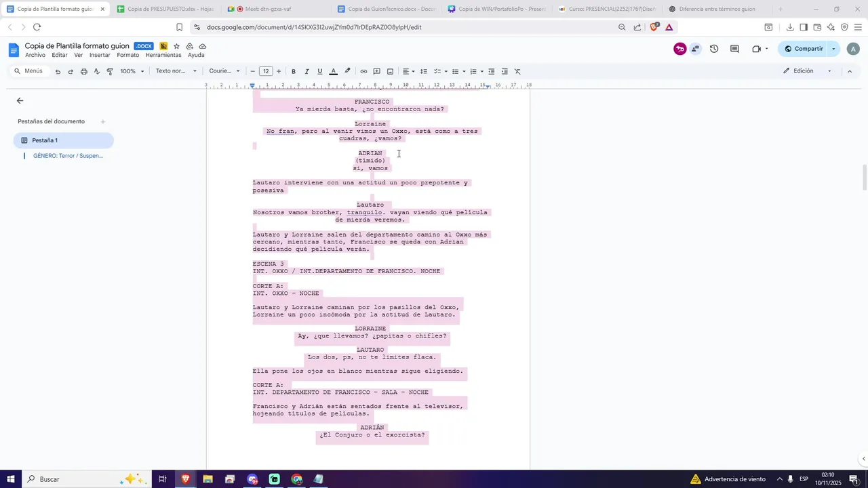Print the document using printer icon

pos(84,71)
